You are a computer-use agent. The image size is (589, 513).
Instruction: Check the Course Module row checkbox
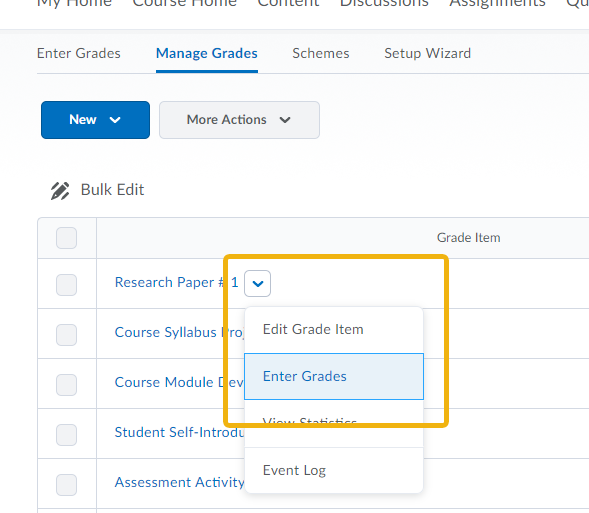coord(66,385)
